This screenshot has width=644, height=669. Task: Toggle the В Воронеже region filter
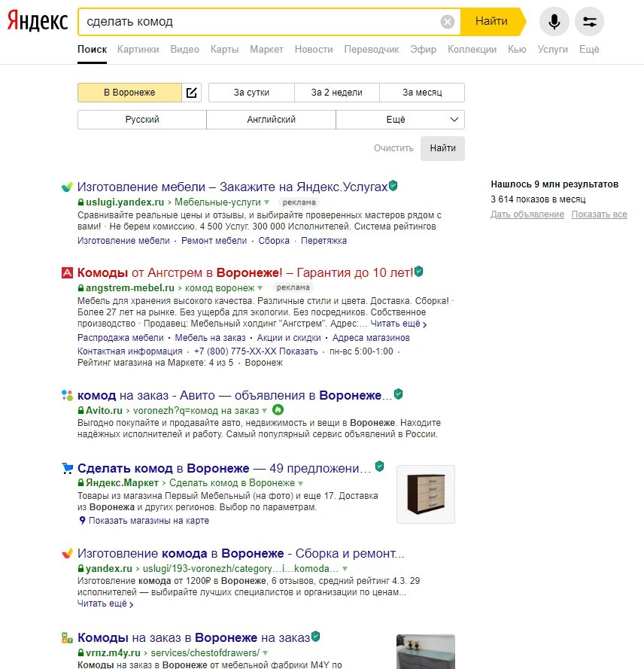pyautogui.click(x=129, y=93)
